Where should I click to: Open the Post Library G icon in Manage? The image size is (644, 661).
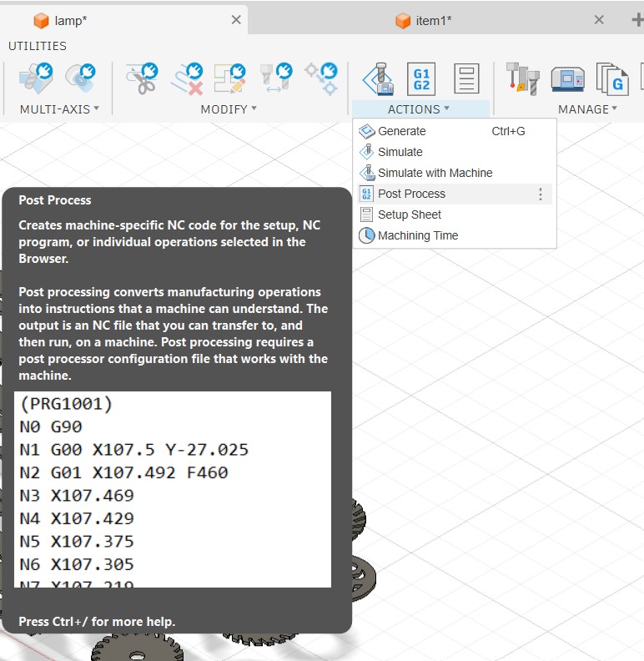pyautogui.click(x=612, y=78)
